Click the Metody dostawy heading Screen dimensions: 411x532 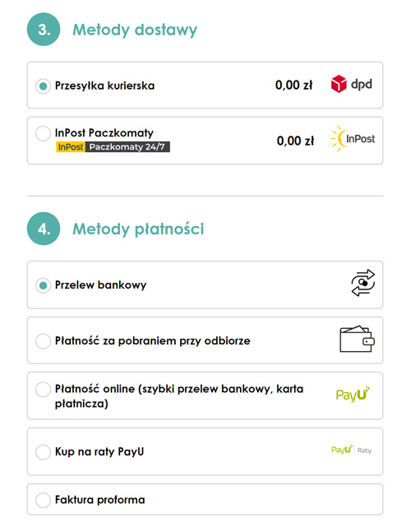tap(135, 30)
